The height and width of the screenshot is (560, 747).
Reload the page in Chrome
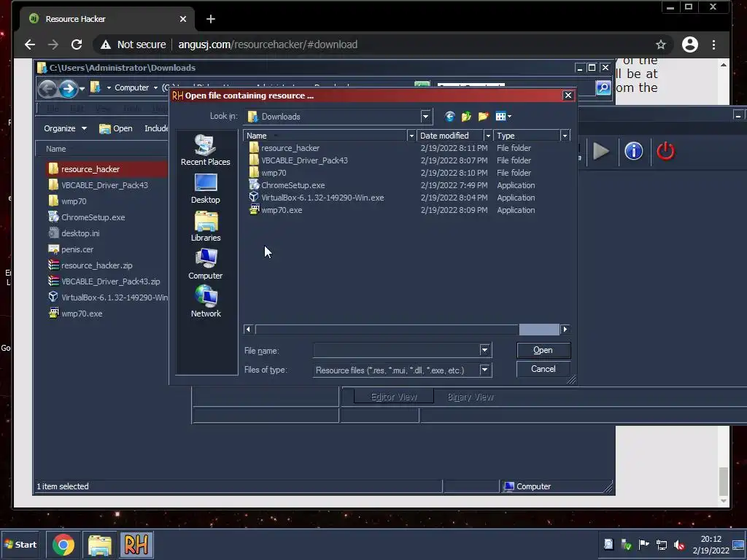tap(76, 44)
